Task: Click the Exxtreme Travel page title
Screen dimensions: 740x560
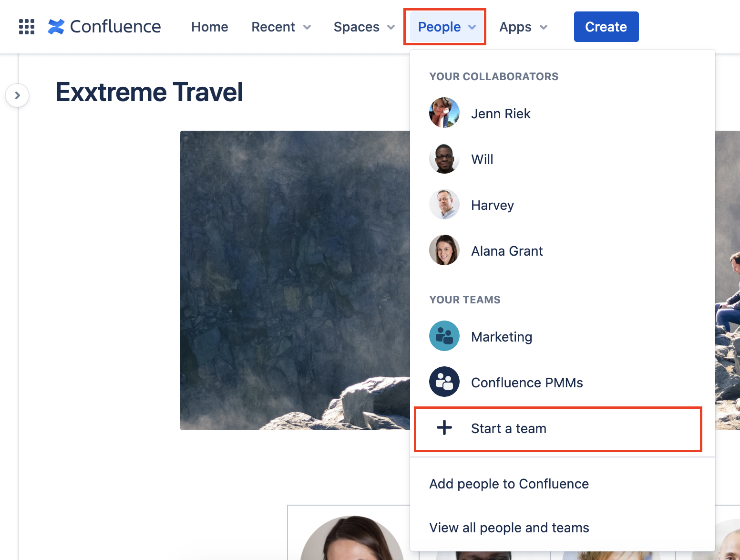Action: tap(149, 92)
